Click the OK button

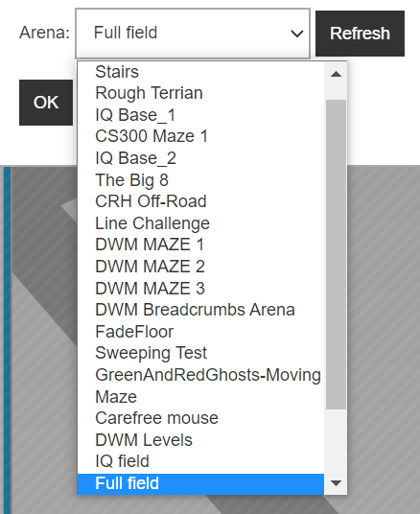pyautogui.click(x=46, y=103)
